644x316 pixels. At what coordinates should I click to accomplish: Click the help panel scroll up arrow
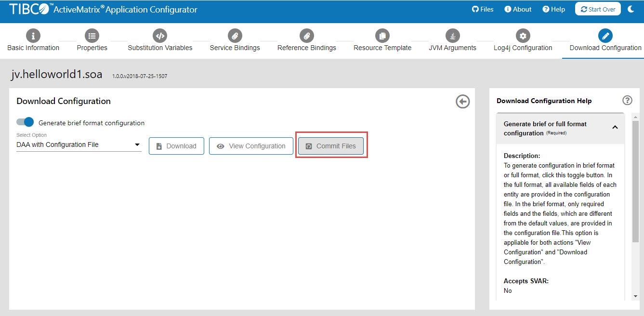[x=636, y=117]
